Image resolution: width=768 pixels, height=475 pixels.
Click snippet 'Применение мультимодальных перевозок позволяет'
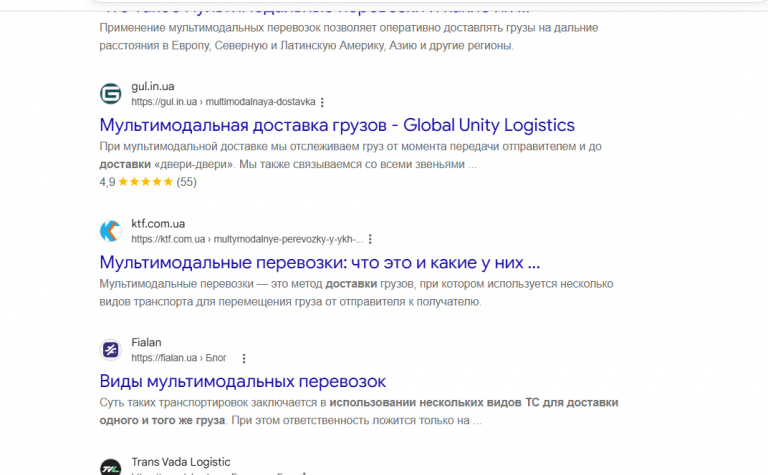[349, 37]
